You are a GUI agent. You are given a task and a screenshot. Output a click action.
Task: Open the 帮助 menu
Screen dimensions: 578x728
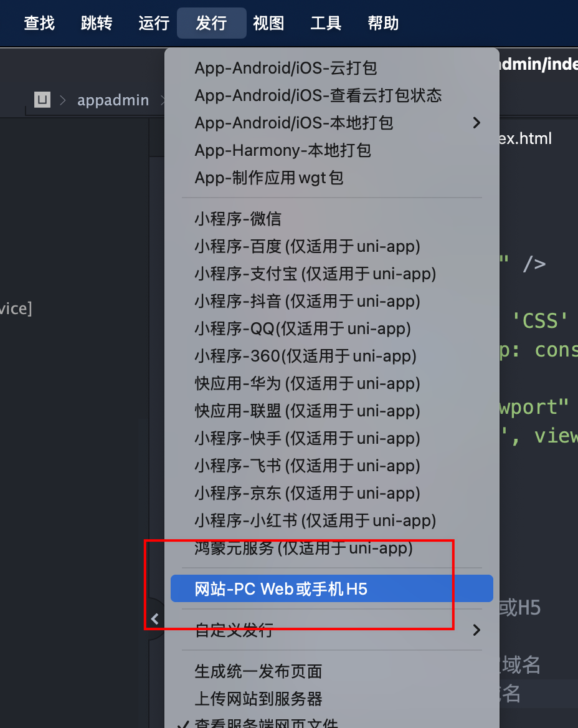coord(383,22)
